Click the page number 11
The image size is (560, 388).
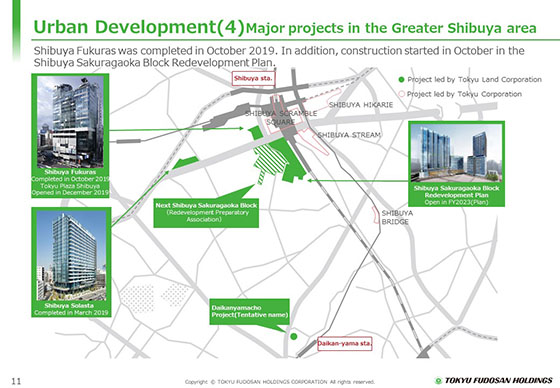[16, 381]
